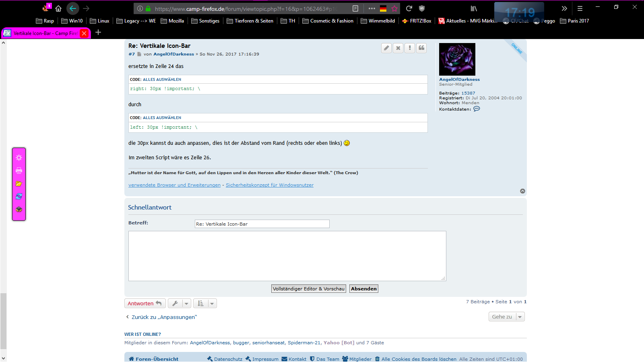The image size is (644, 362).
Task: Open AngelOfDarkness profile link under avatar
Action: pyautogui.click(x=459, y=80)
